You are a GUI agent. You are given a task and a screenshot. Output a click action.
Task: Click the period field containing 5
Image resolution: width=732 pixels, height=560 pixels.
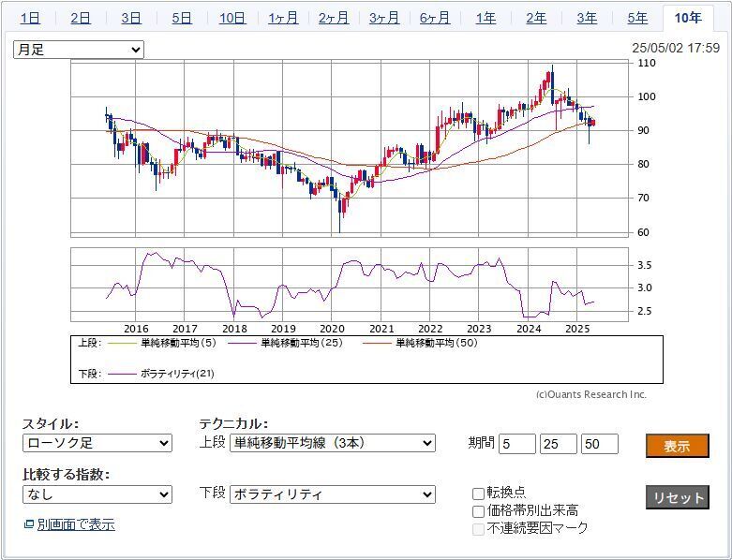[x=517, y=444]
